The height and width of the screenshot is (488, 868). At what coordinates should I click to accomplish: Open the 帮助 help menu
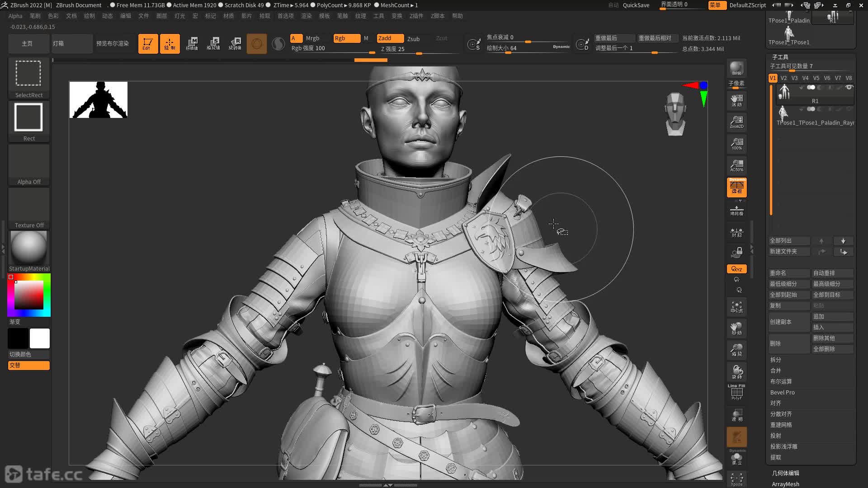pos(458,16)
